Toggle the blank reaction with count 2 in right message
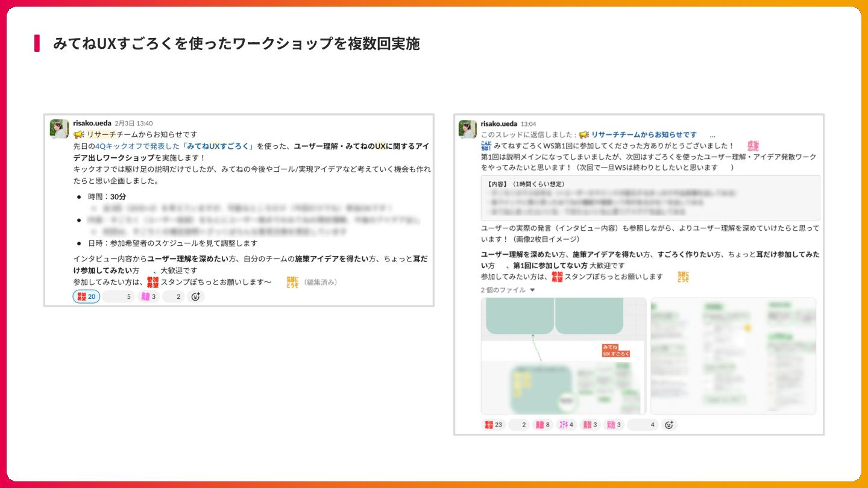Screen dimensions: 868x488 click(519, 425)
